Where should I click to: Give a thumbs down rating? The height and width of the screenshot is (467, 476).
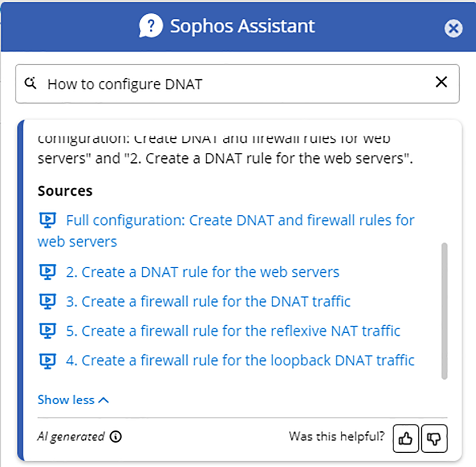434,439
